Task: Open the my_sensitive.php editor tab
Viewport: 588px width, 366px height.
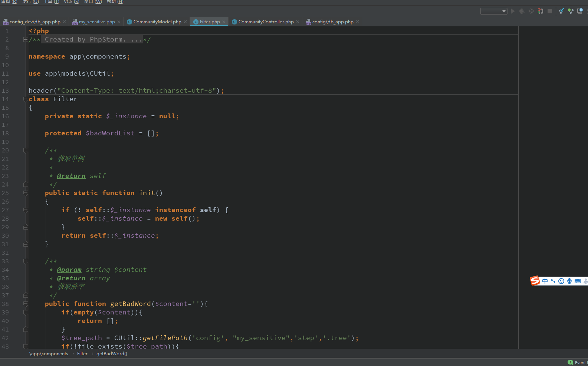Action: coord(96,22)
